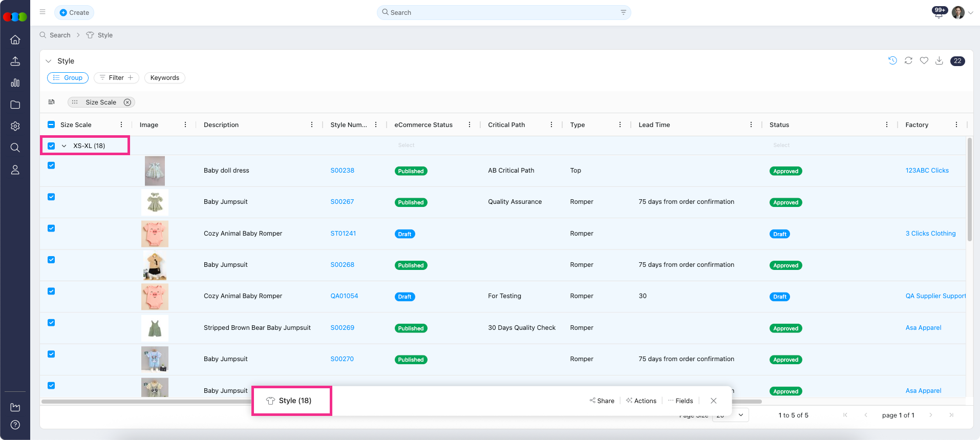Image resolution: width=980 pixels, height=440 pixels.
Task: Collapse the Style panel chevron
Action: tap(49, 61)
